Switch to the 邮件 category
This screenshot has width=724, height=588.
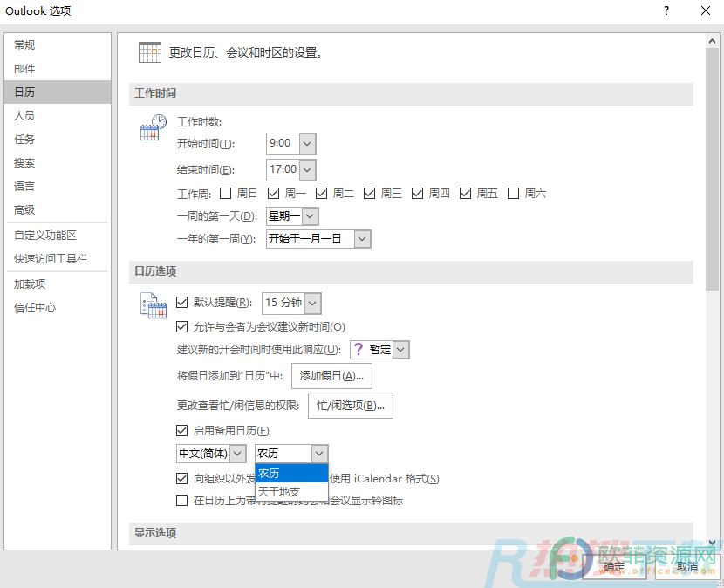point(58,68)
